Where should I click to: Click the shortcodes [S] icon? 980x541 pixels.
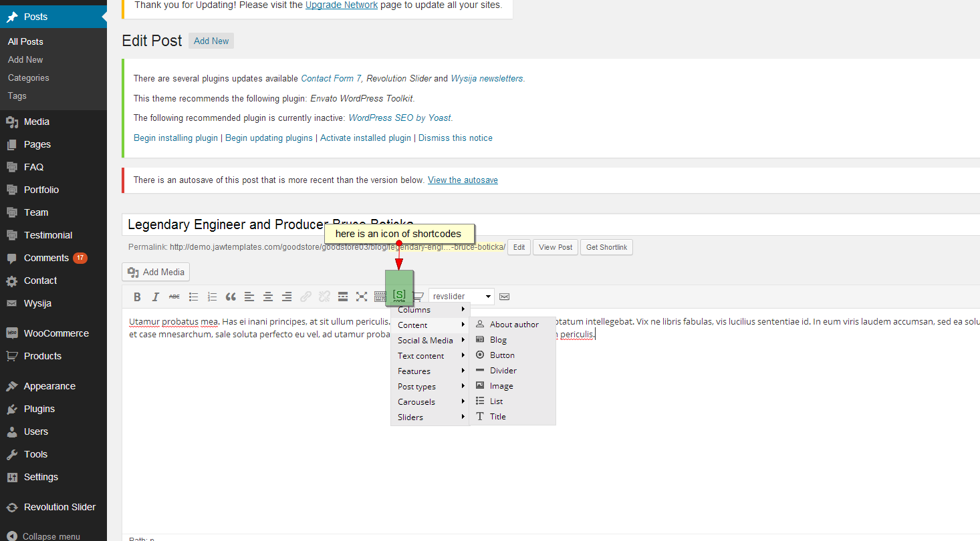pyautogui.click(x=399, y=294)
